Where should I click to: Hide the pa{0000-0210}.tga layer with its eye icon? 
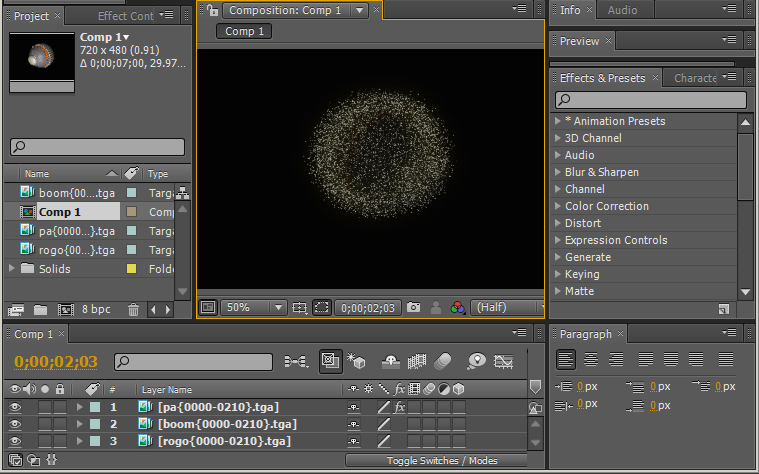tap(15, 407)
